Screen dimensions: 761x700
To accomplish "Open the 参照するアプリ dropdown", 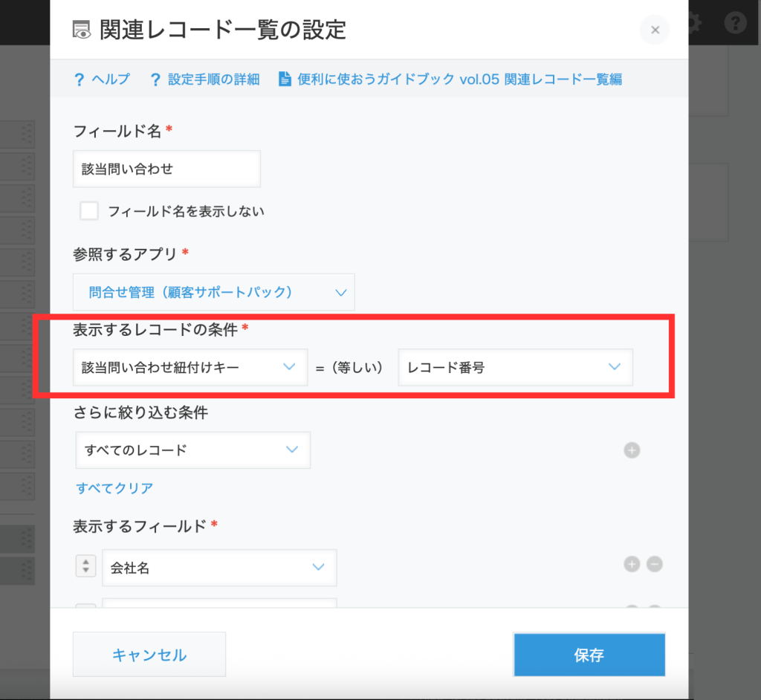I will (214, 292).
